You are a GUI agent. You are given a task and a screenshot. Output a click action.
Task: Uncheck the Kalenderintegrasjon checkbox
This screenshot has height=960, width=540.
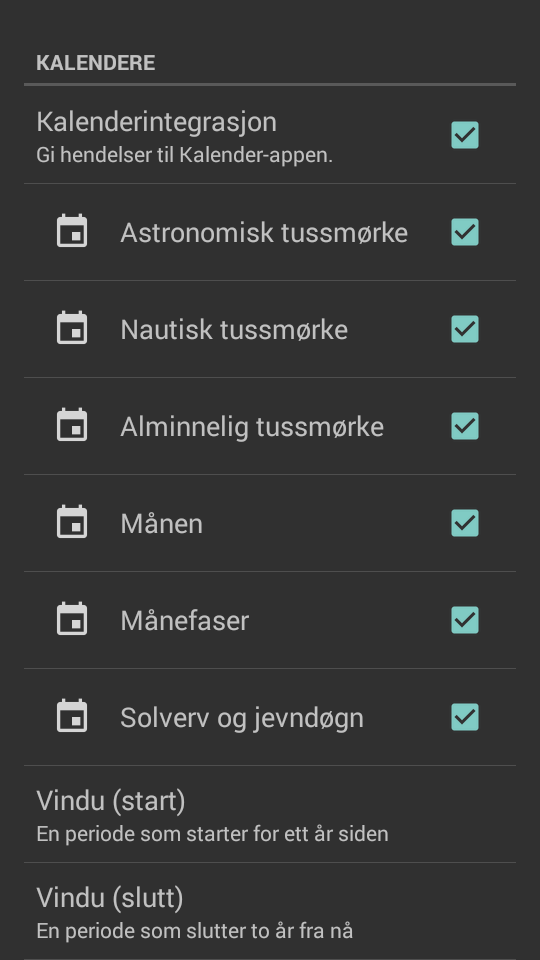pyautogui.click(x=465, y=135)
